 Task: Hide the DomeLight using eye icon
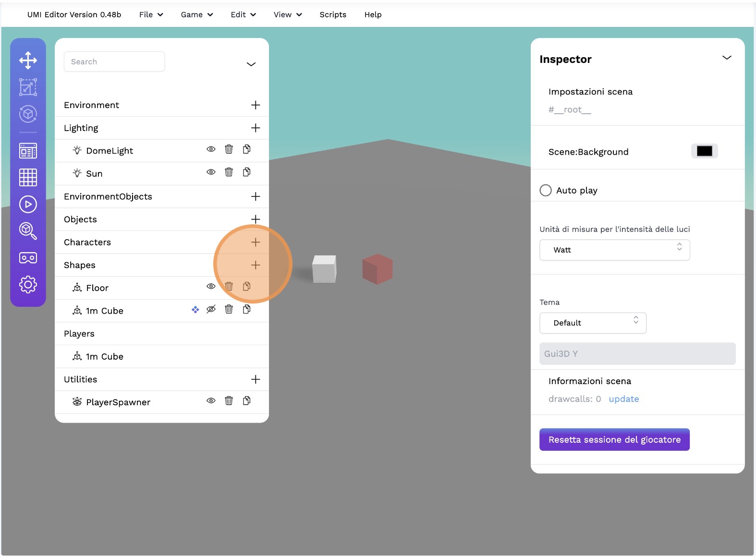(211, 149)
